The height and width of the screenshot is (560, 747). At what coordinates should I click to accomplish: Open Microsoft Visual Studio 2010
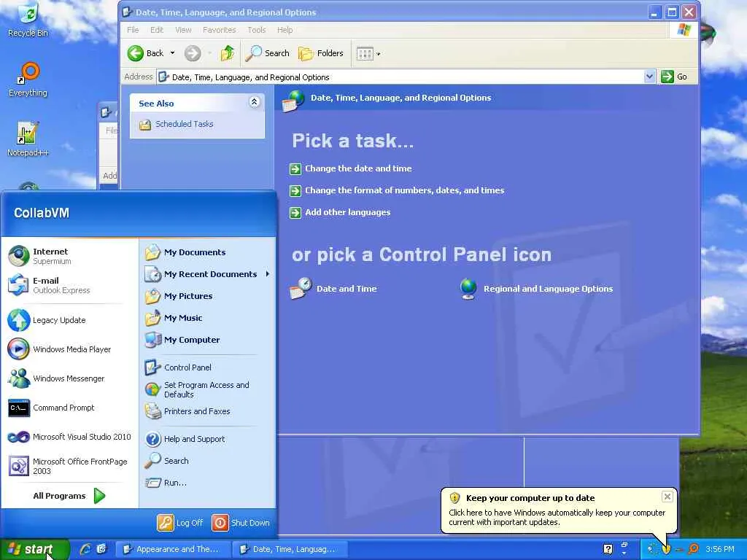point(71,437)
